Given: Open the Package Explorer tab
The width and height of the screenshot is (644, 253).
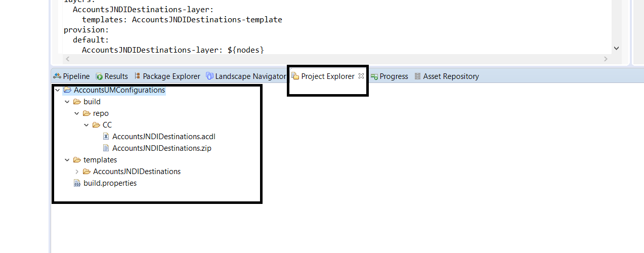Looking at the screenshot, I should tap(167, 76).
